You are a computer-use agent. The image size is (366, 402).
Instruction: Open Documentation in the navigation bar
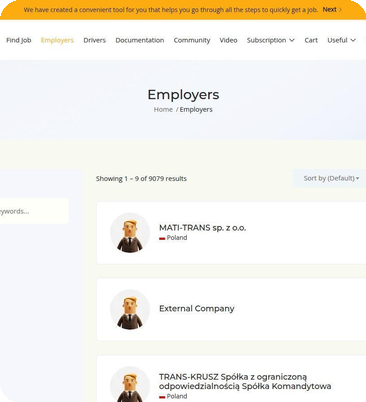coord(140,40)
